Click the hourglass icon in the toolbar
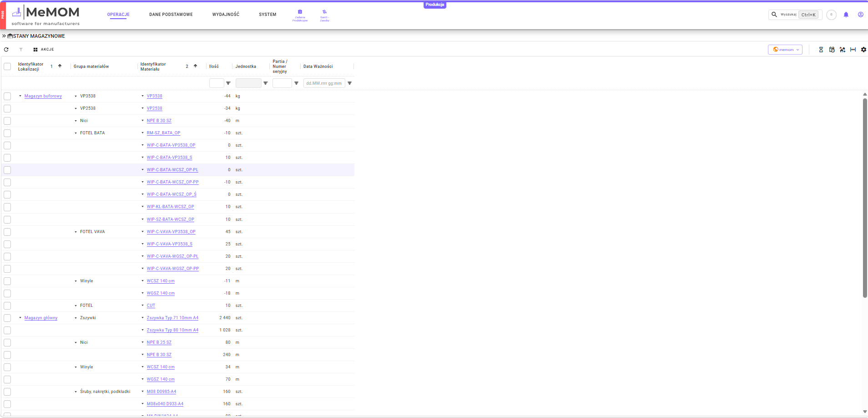Screen dimensions: 868x418 pyautogui.click(x=821, y=50)
